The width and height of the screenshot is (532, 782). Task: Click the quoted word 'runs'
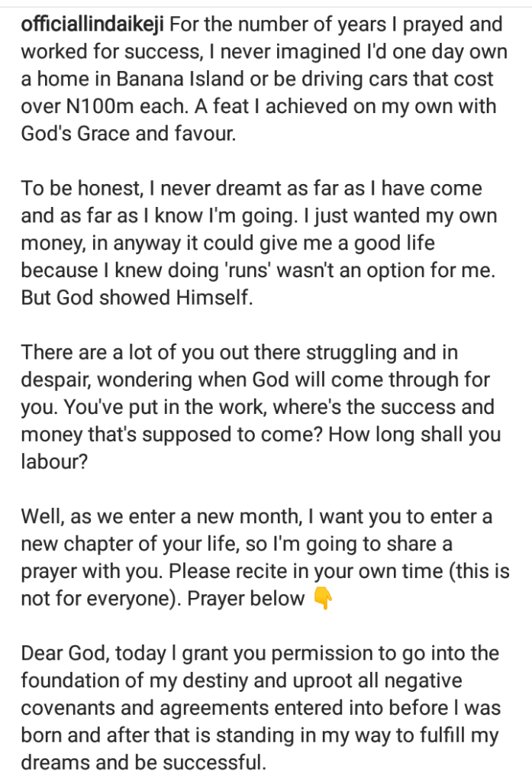[x=248, y=270]
